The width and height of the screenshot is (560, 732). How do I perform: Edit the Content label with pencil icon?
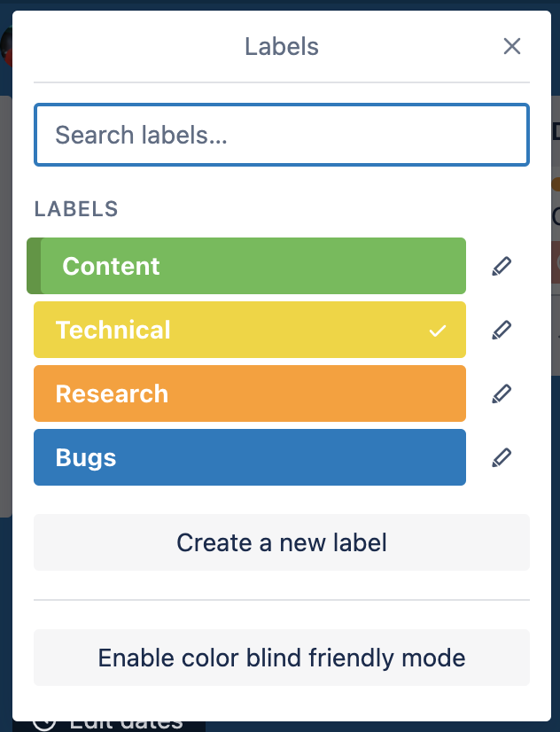[x=502, y=266]
